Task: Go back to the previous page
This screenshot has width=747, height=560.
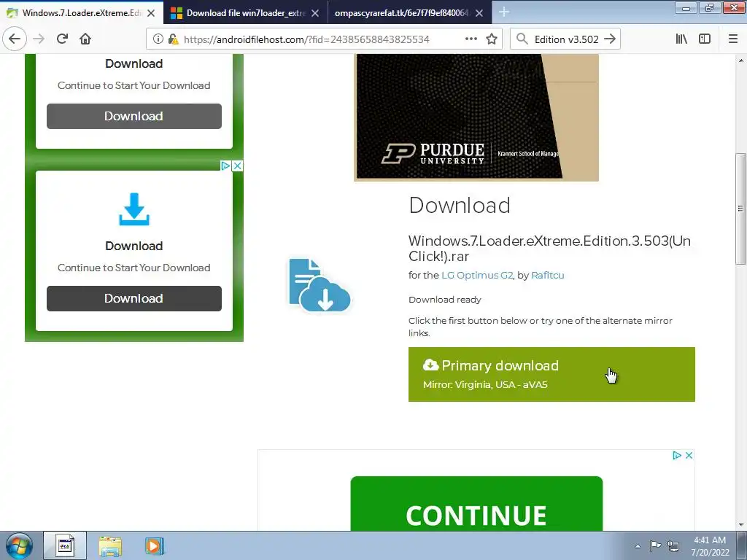Action: 15,39
